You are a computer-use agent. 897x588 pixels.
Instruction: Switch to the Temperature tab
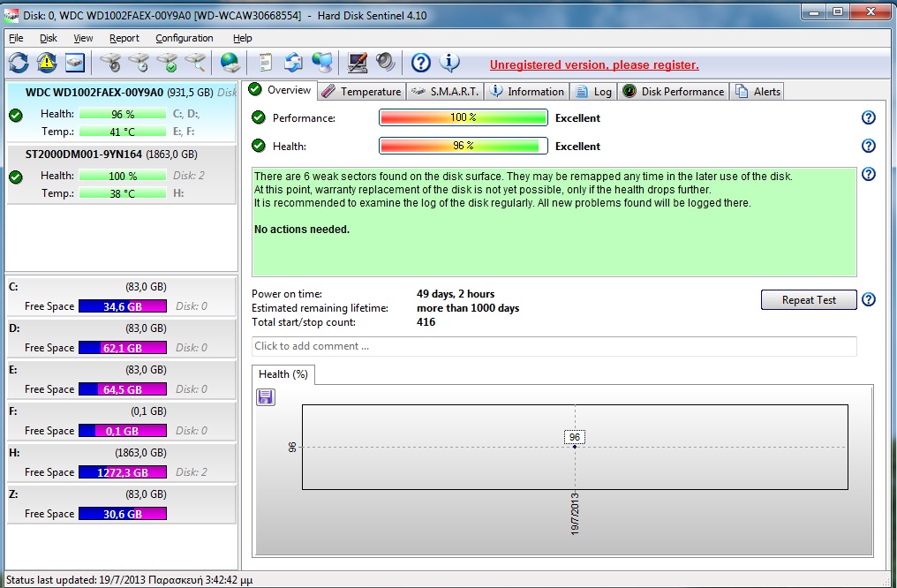[362, 92]
